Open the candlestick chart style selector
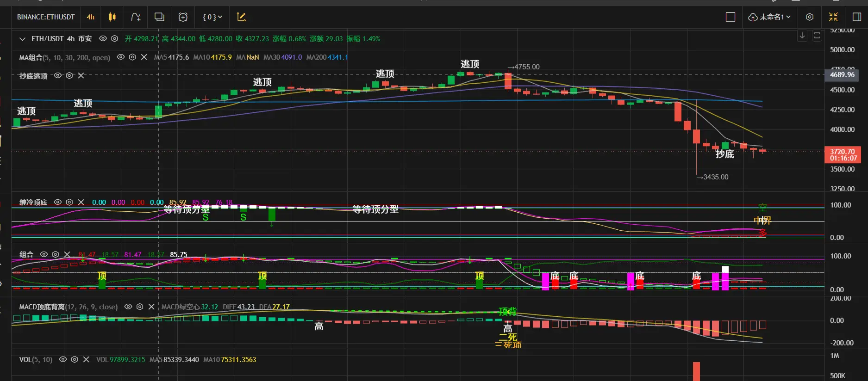The image size is (868, 381). tap(112, 17)
